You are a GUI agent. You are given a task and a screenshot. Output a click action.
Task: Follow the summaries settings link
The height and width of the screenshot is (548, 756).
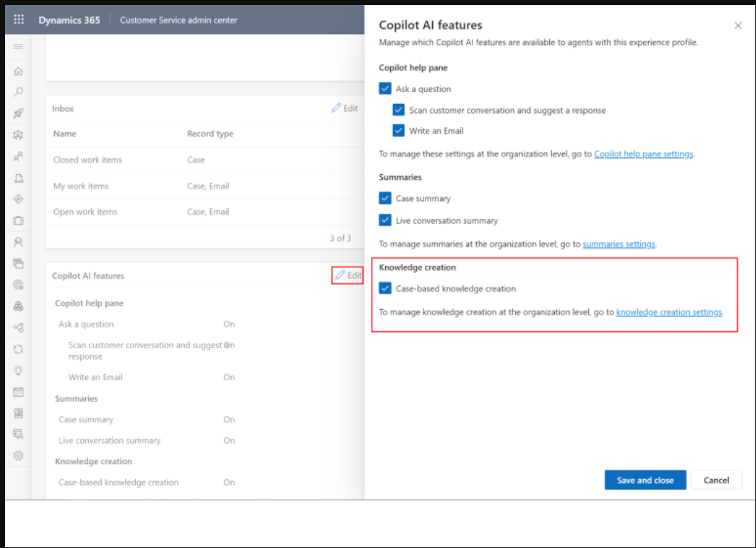click(618, 244)
